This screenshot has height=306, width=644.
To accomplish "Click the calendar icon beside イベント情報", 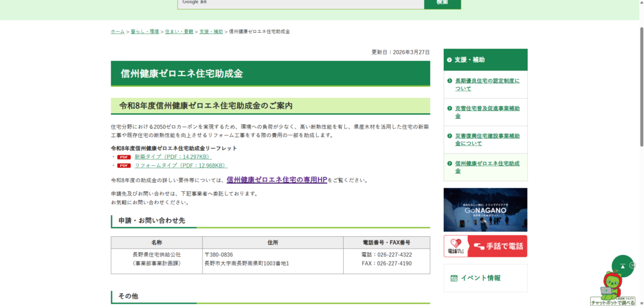I will click(454, 278).
